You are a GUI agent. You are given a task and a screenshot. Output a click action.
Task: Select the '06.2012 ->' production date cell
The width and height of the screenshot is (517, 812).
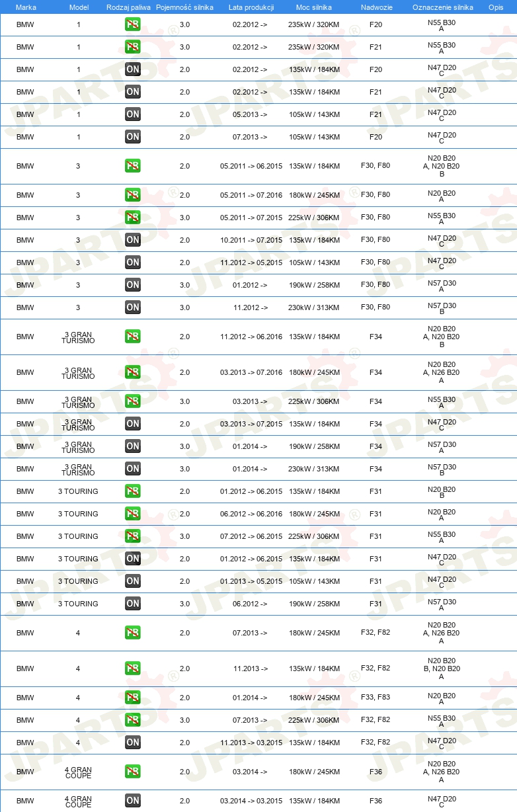[x=250, y=604]
